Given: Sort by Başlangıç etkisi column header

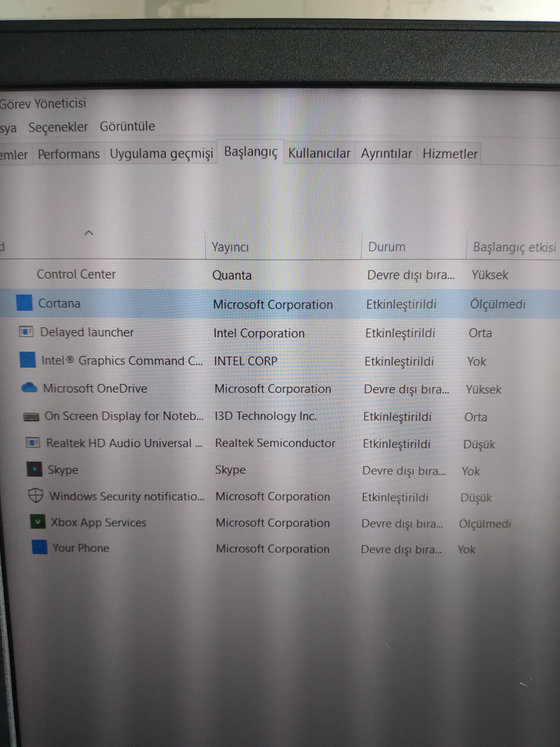Looking at the screenshot, I should pyautogui.click(x=514, y=247).
